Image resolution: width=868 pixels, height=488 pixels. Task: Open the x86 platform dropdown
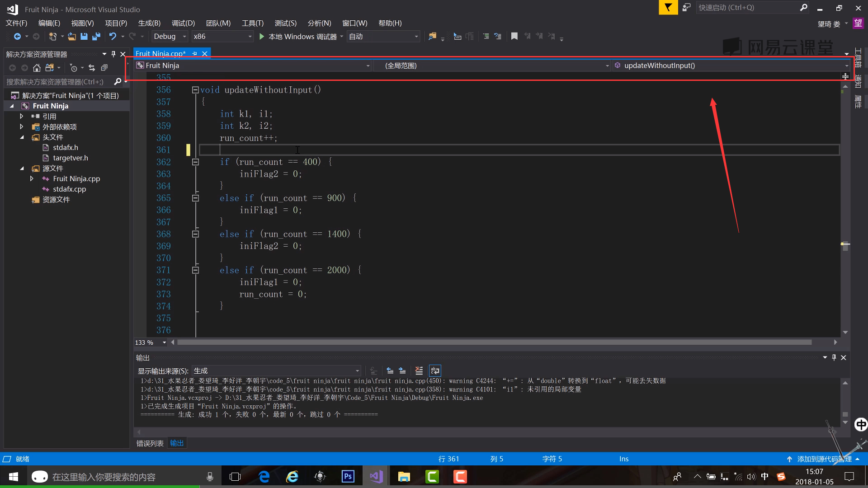(250, 37)
